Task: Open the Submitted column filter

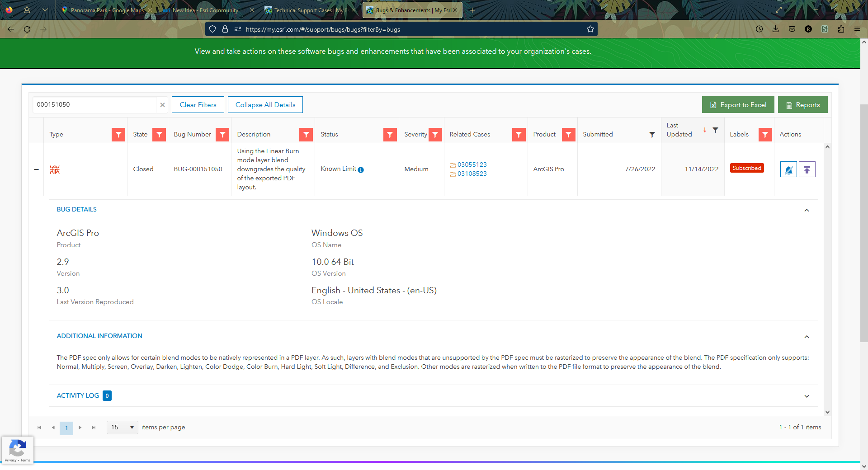Action: click(x=652, y=135)
